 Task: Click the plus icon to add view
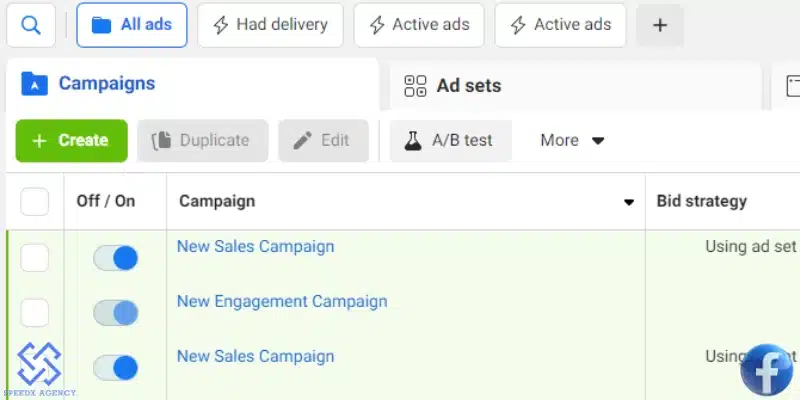(x=660, y=25)
